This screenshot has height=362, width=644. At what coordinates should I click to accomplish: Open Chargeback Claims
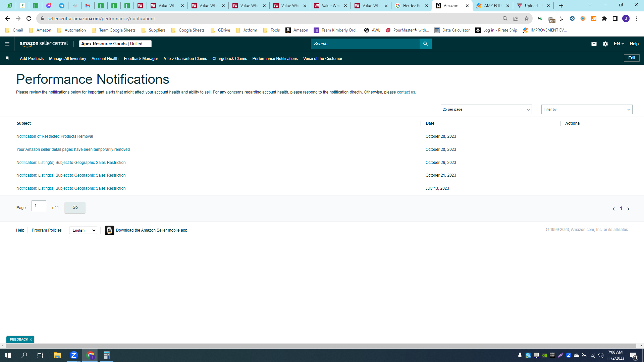click(x=230, y=59)
